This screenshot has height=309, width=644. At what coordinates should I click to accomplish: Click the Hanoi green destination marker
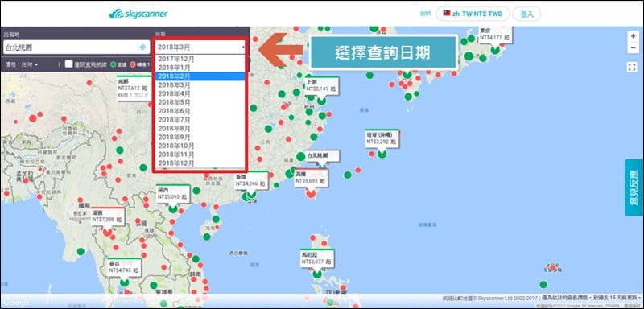click(x=173, y=208)
